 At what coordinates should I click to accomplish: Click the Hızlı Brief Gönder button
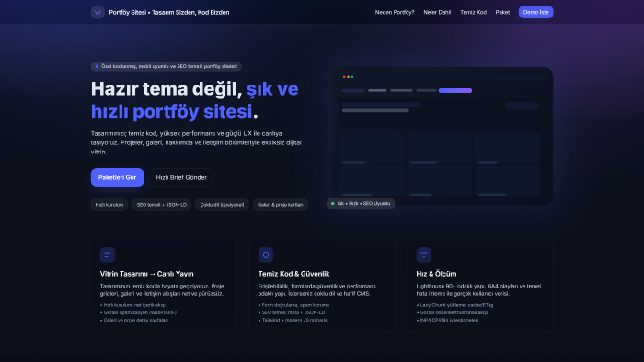[181, 177]
